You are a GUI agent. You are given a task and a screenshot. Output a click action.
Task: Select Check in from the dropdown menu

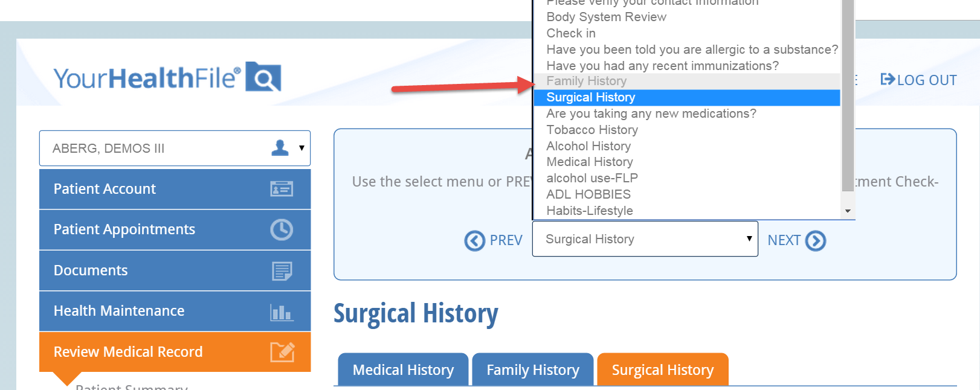point(570,33)
